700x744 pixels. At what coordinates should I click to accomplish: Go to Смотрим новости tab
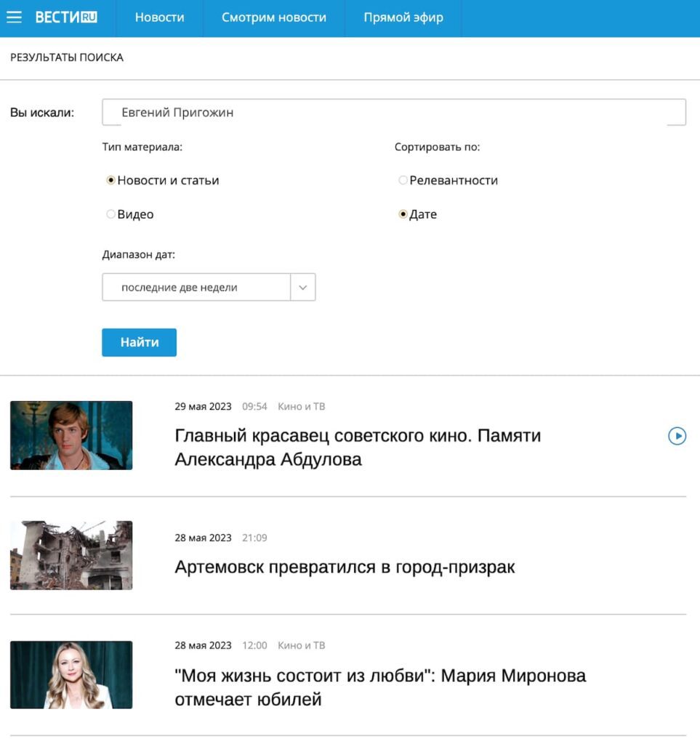(273, 17)
